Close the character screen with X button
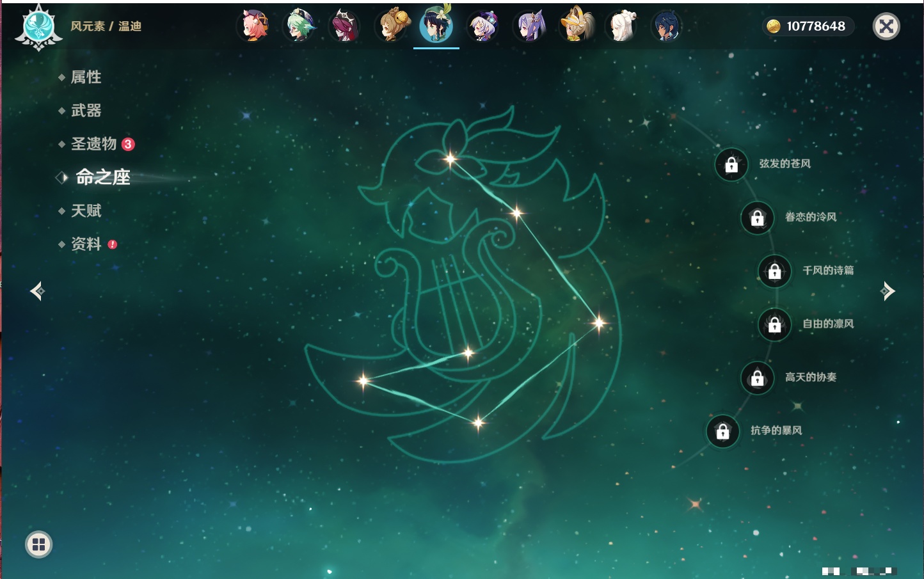The height and width of the screenshot is (579, 924). 886,26
